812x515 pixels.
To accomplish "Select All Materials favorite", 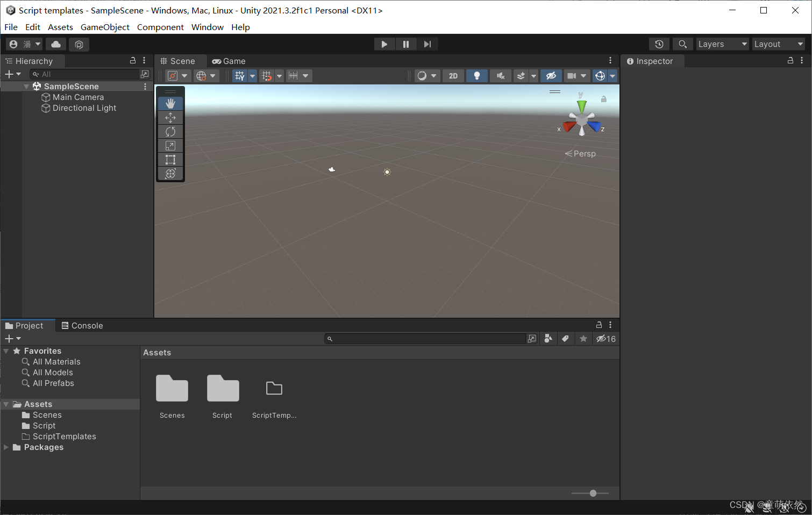I will 56,362.
